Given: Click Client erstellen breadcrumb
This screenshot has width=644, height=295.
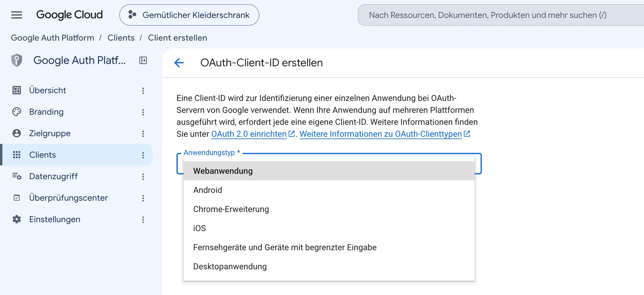Looking at the screenshot, I should (177, 38).
